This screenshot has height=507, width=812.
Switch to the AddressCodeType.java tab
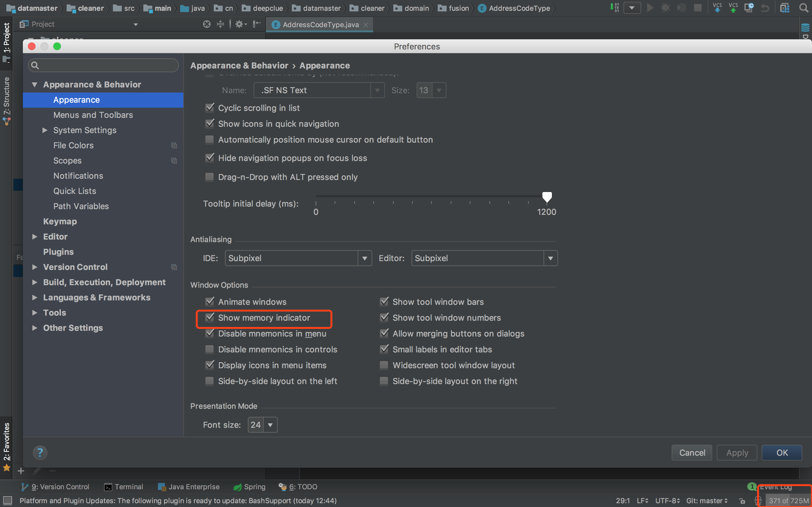click(x=320, y=25)
